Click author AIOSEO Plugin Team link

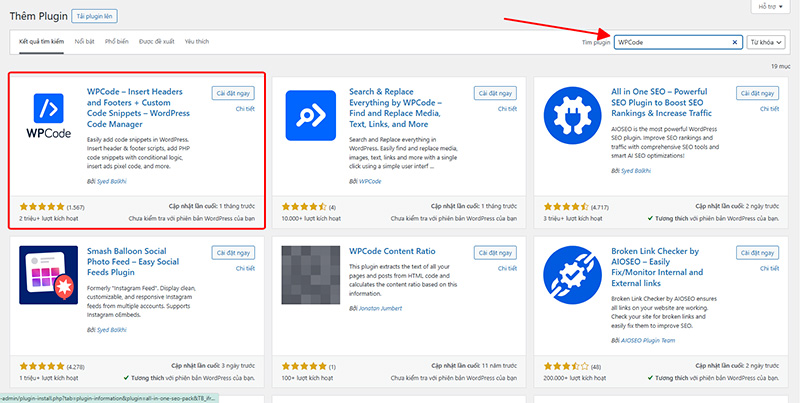point(647,341)
